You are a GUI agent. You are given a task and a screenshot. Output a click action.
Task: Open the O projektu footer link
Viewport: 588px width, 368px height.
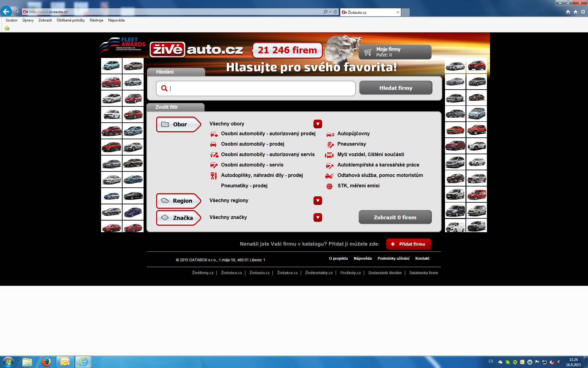click(338, 259)
